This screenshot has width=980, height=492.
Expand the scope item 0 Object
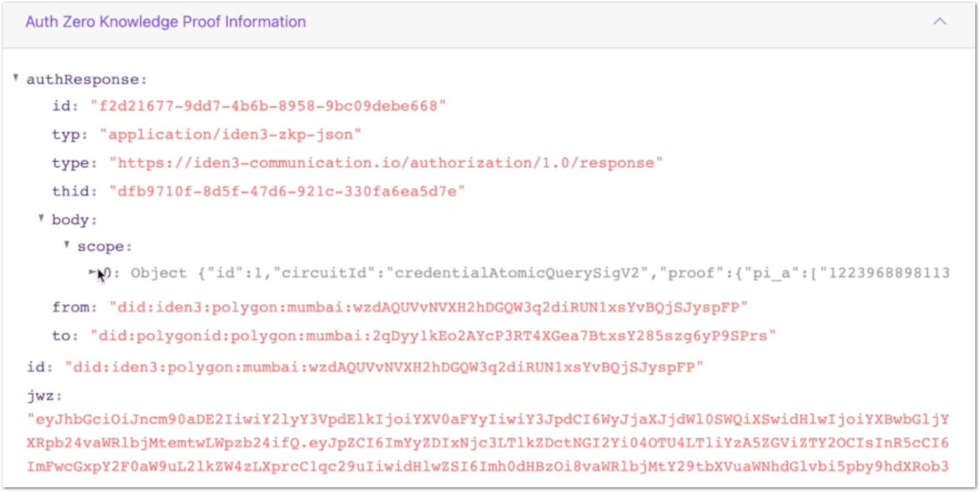coord(92,271)
